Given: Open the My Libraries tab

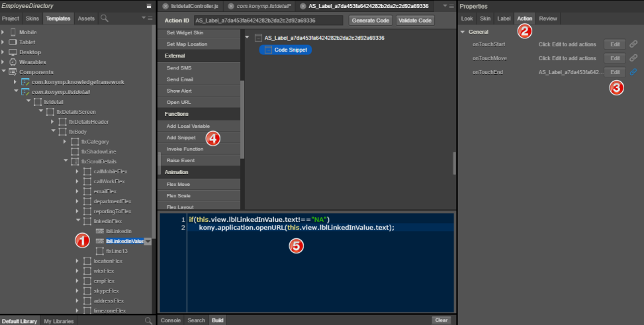Looking at the screenshot, I should 59,321.
